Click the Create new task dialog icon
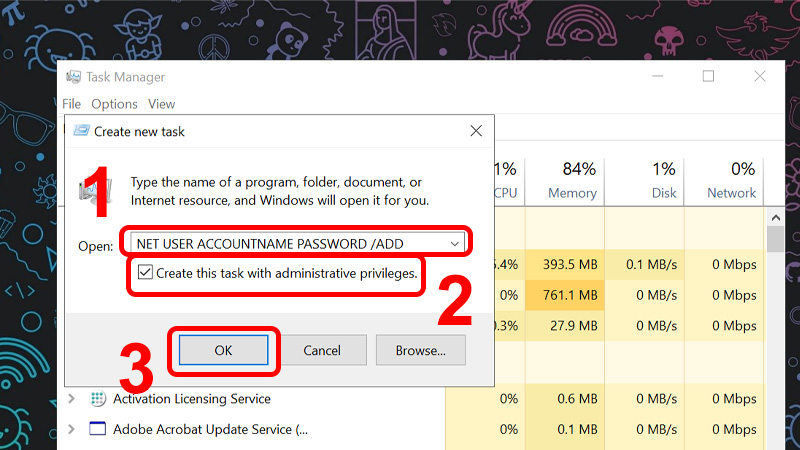 (82, 131)
